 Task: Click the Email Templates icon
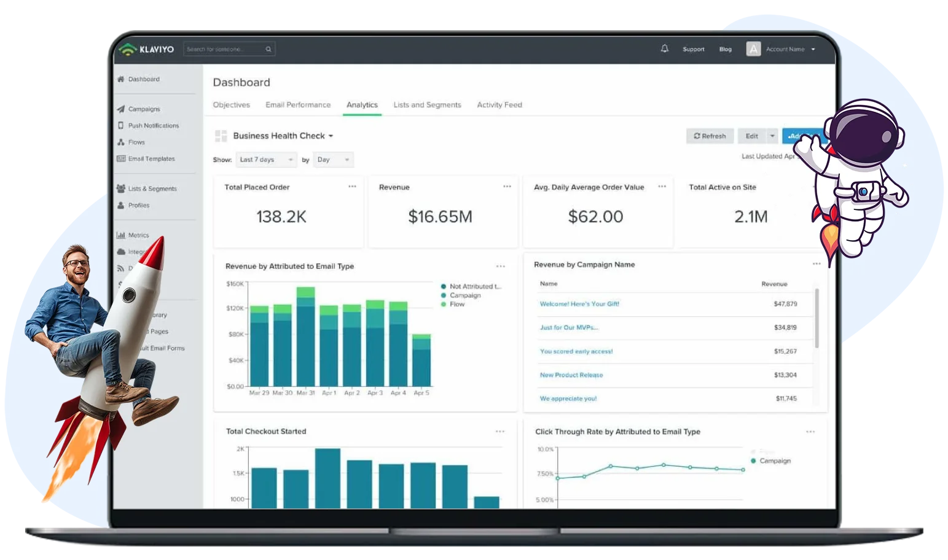coord(121,158)
